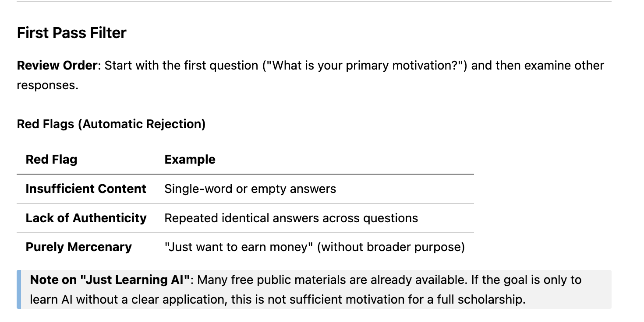The image size is (644, 322).
Task: Select the Purely Mercenary table cell
Action: [78, 247]
